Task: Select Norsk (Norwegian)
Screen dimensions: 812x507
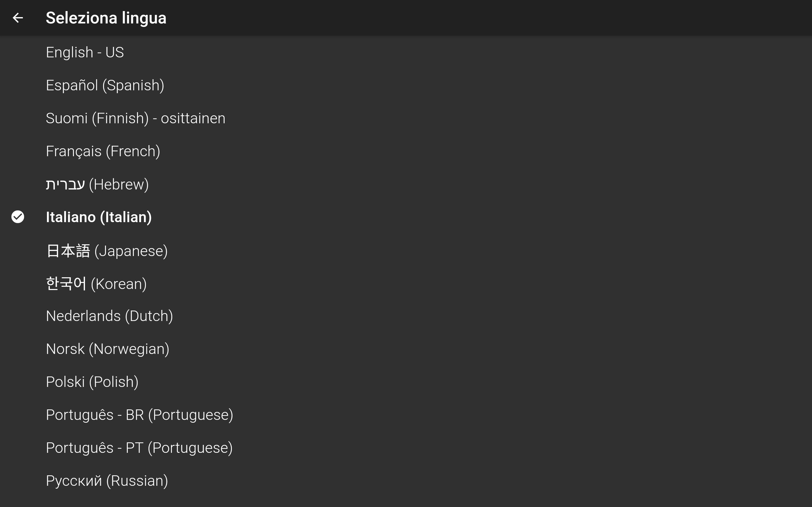Action: (x=406, y=349)
